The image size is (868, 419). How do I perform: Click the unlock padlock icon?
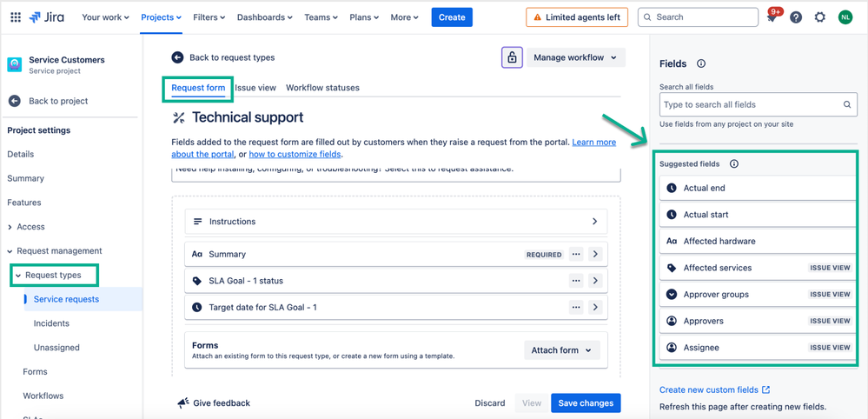(512, 57)
